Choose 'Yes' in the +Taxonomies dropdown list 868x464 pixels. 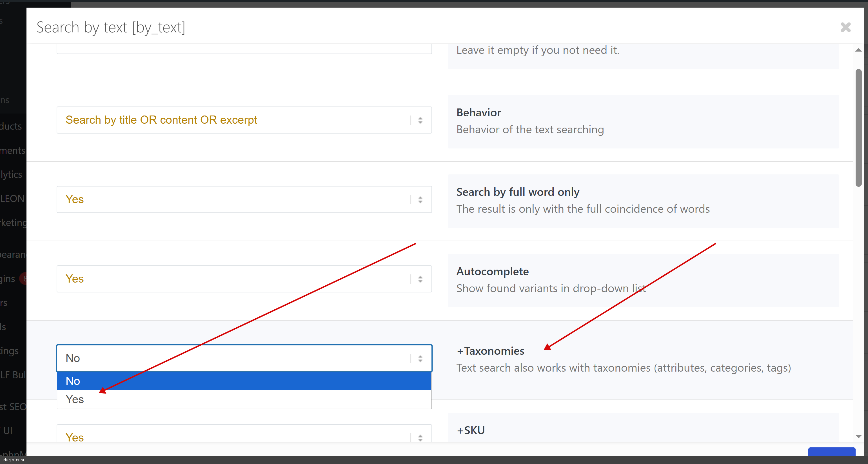click(244, 400)
